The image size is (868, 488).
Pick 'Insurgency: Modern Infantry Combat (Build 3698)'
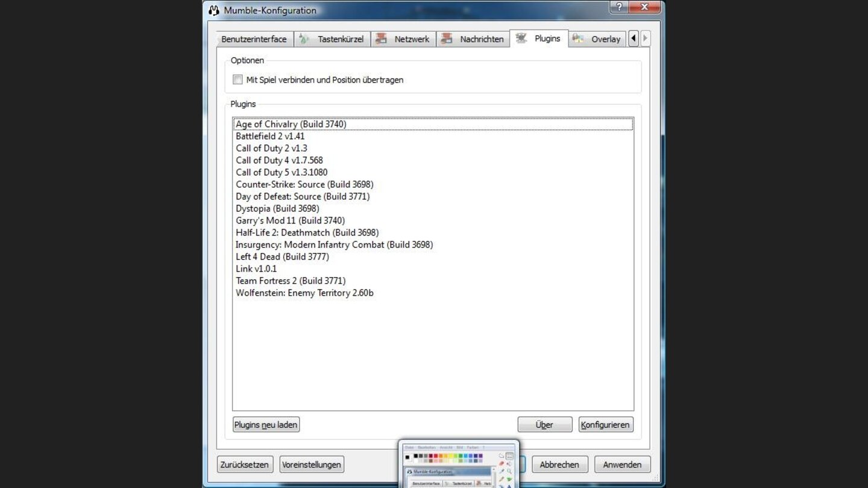[x=433, y=245]
